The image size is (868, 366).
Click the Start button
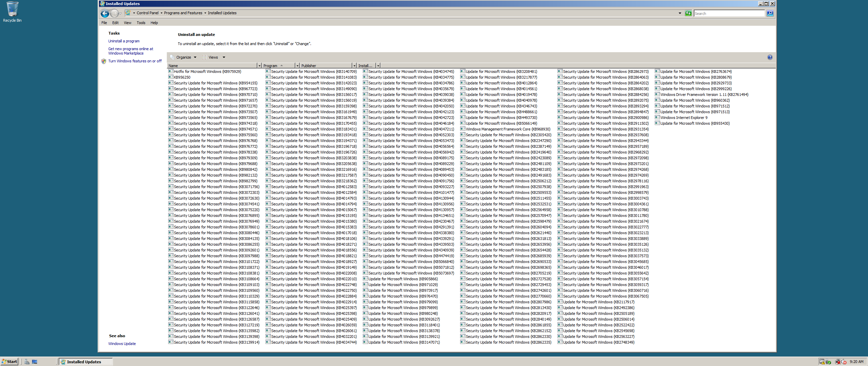point(9,362)
